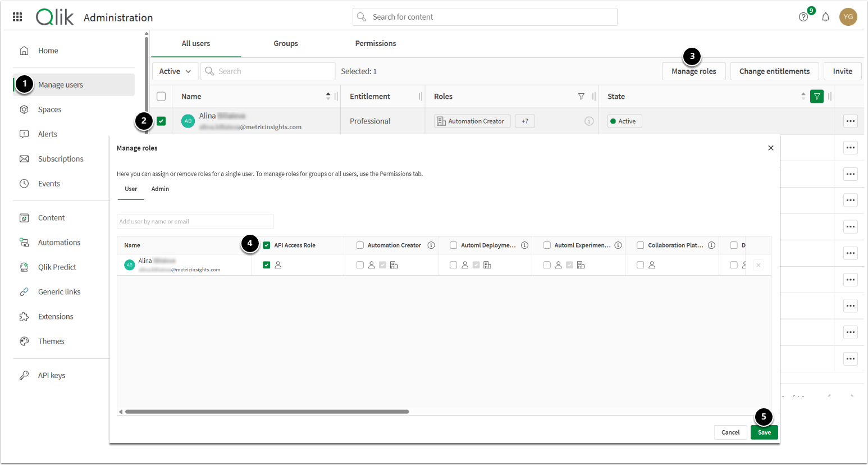Click the Automation Creator info icon

(x=431, y=245)
